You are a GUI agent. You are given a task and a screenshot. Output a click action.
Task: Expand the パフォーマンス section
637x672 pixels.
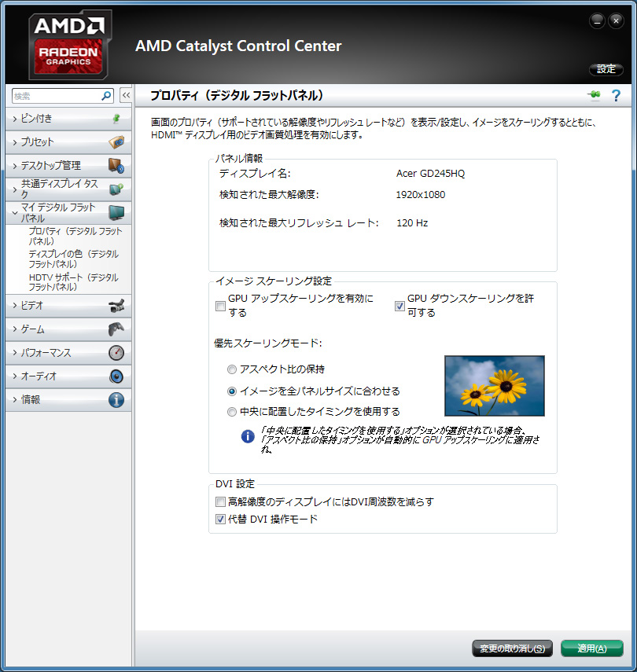[68, 353]
